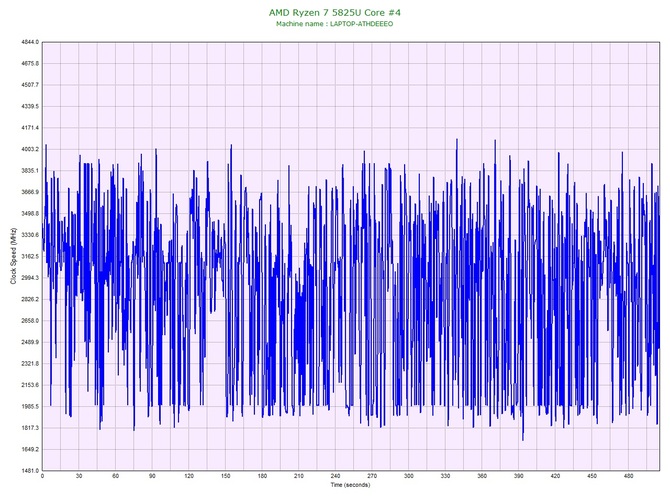Click the 1817.3 y-axis value
The height and width of the screenshot is (502, 670).
point(30,428)
